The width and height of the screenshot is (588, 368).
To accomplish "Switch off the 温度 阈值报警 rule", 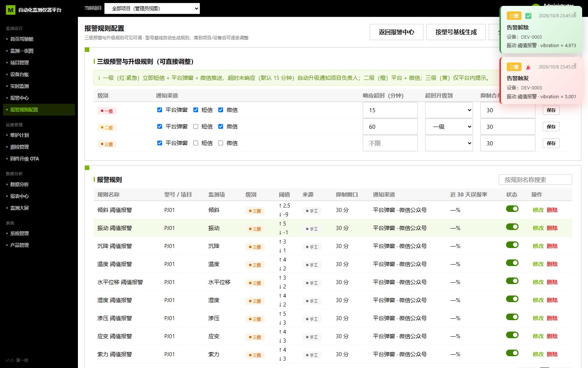I will pos(512,263).
